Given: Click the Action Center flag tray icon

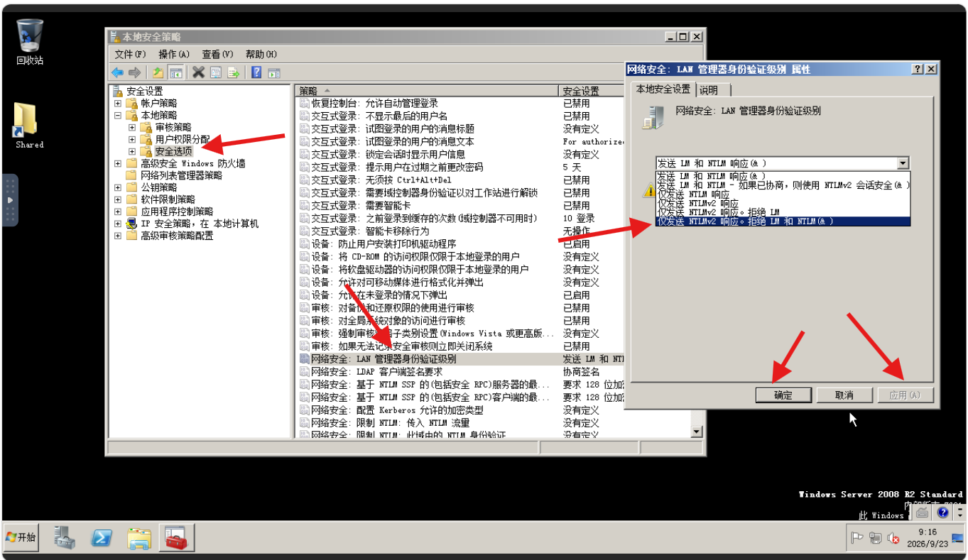Looking at the screenshot, I should pos(857,537).
